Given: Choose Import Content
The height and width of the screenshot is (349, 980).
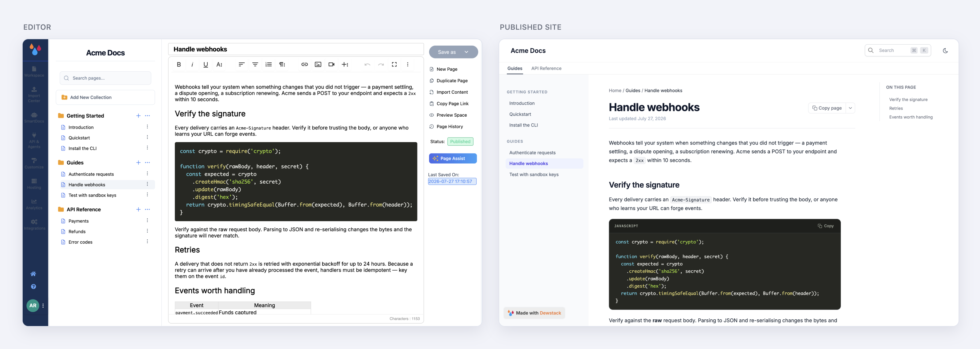Looking at the screenshot, I should coord(449,92).
